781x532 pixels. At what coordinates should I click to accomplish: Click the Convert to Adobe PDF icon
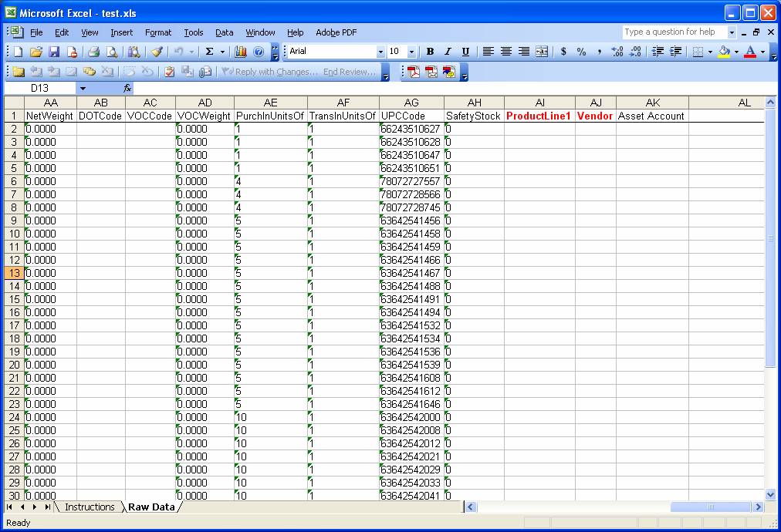tap(414, 72)
